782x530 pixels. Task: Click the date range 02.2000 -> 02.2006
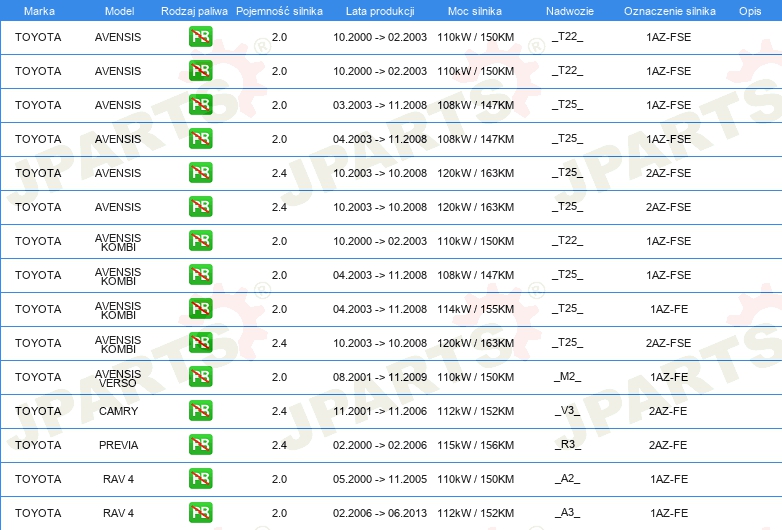[380, 445]
